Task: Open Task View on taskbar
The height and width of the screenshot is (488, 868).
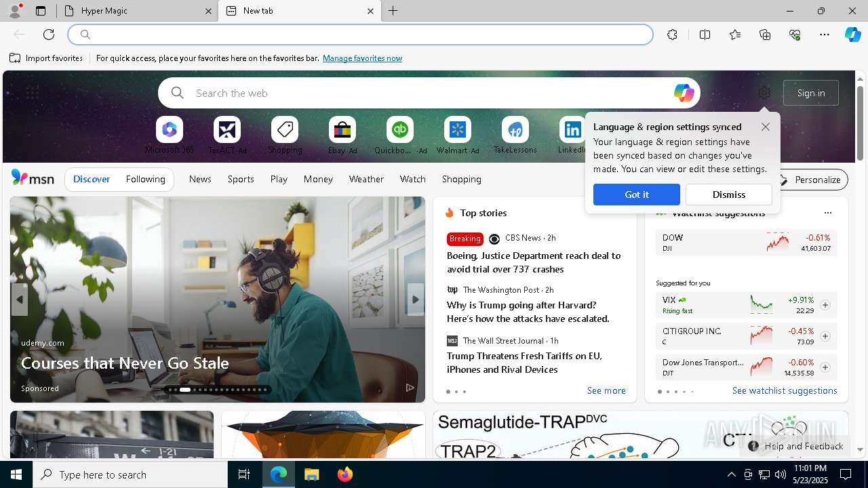Action: [244, 474]
